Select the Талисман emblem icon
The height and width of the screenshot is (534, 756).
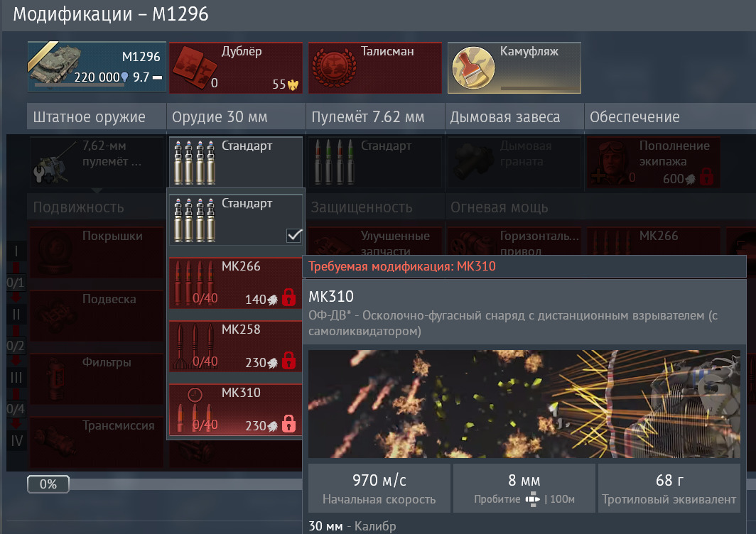click(x=329, y=65)
